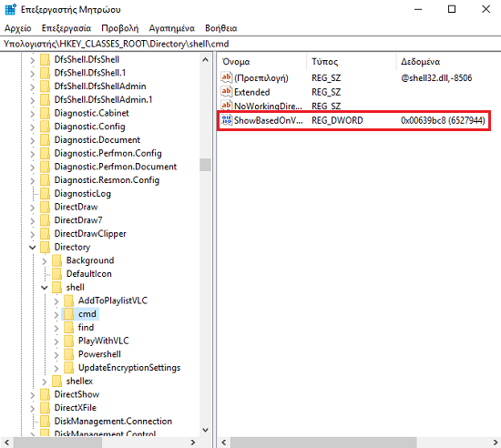The width and height of the screenshot is (501, 448).
Task: Click the cmd folder icon in tree
Action: (68, 314)
